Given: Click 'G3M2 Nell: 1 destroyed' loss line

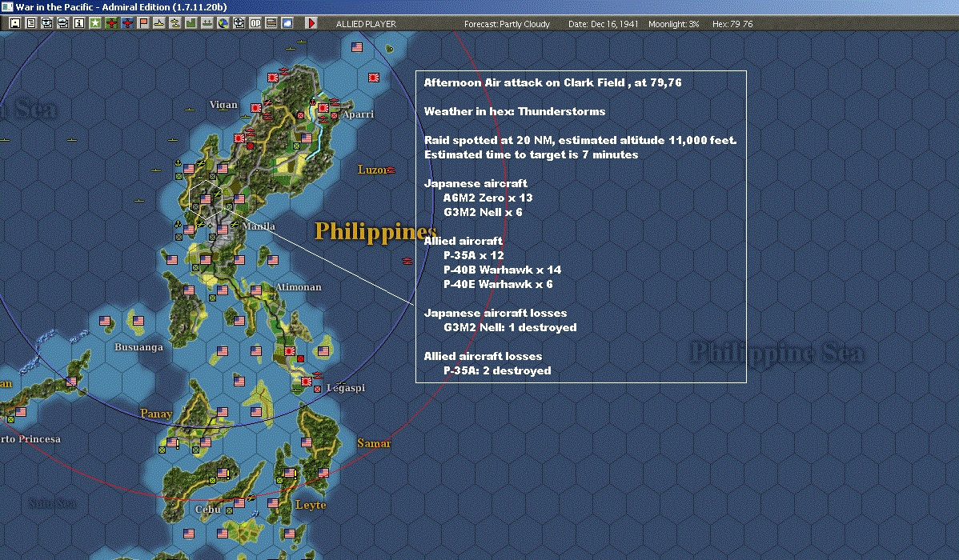Looking at the screenshot, I should 510,328.
